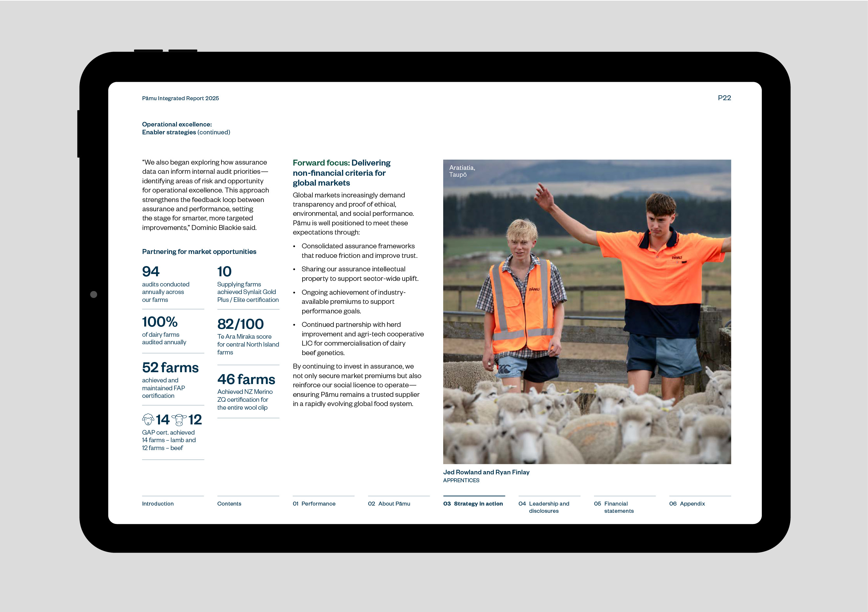Select the 82/100 Te Ara Miraka score
Viewport: 868px width, 612px height.
(240, 324)
